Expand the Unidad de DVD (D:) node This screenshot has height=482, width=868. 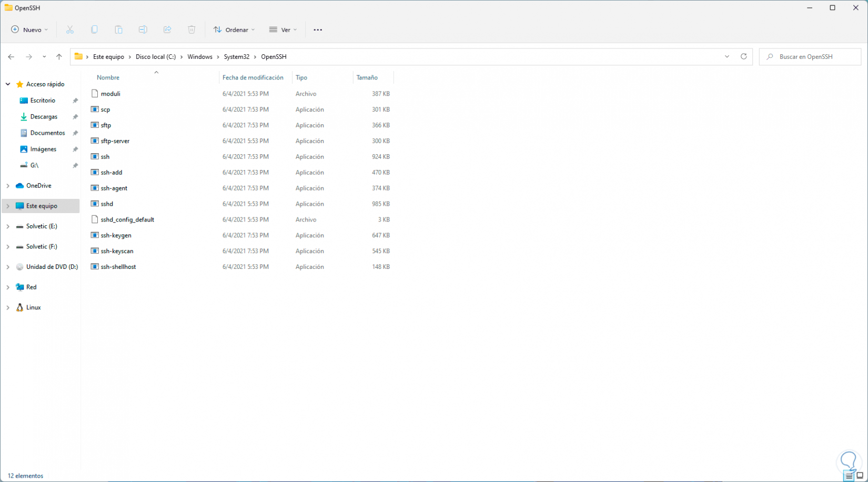click(x=8, y=267)
